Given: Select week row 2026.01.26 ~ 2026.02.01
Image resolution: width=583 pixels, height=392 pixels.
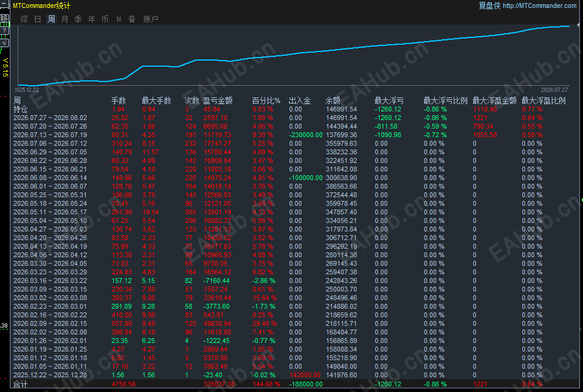Looking at the screenshot, I should 50,341.
